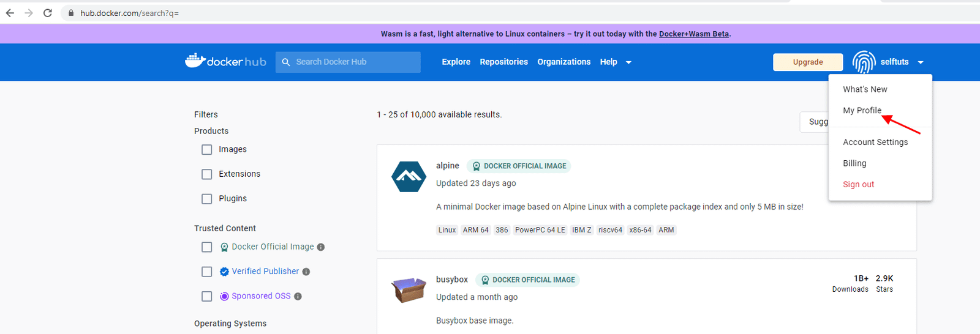Click info icon beside Docker Official Image

point(320,247)
